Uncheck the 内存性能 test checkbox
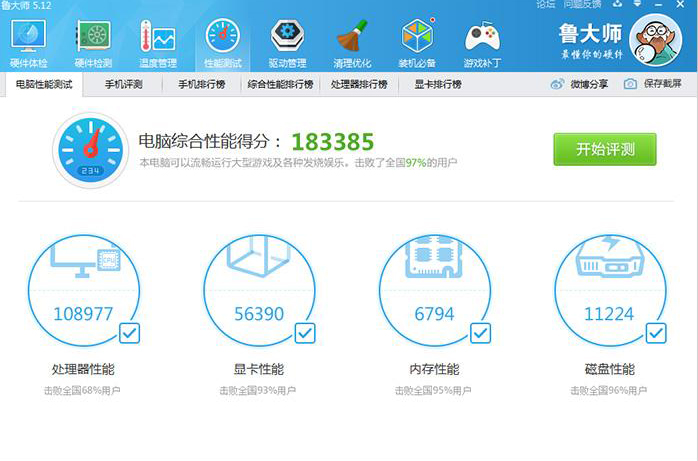 480,333
